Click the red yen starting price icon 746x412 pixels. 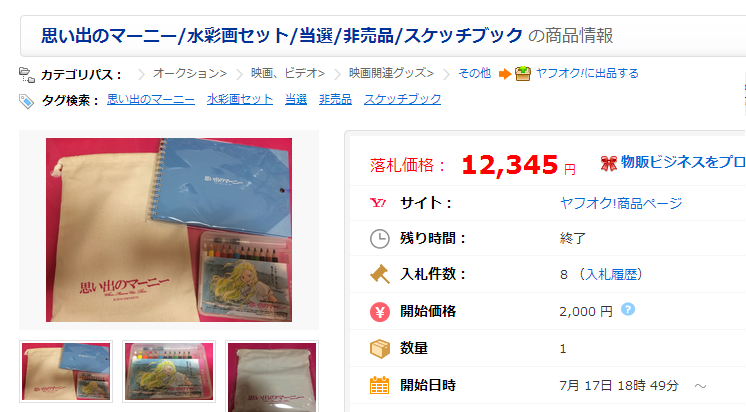coord(380,312)
